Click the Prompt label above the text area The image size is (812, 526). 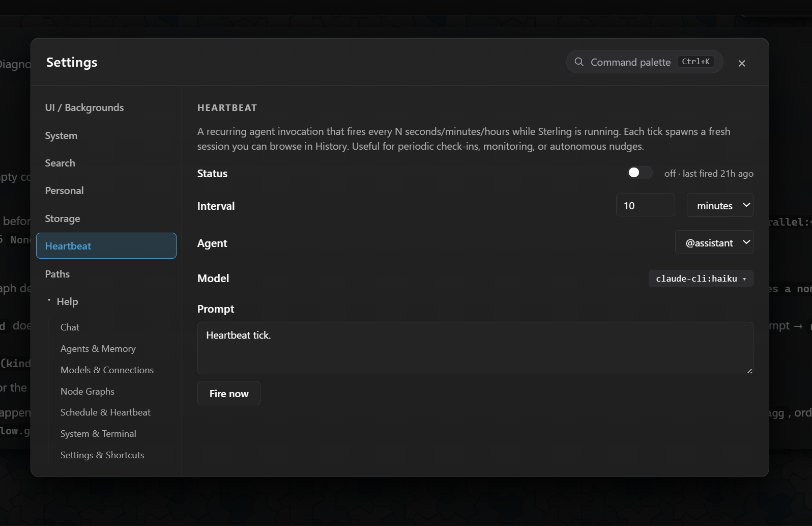(216, 309)
